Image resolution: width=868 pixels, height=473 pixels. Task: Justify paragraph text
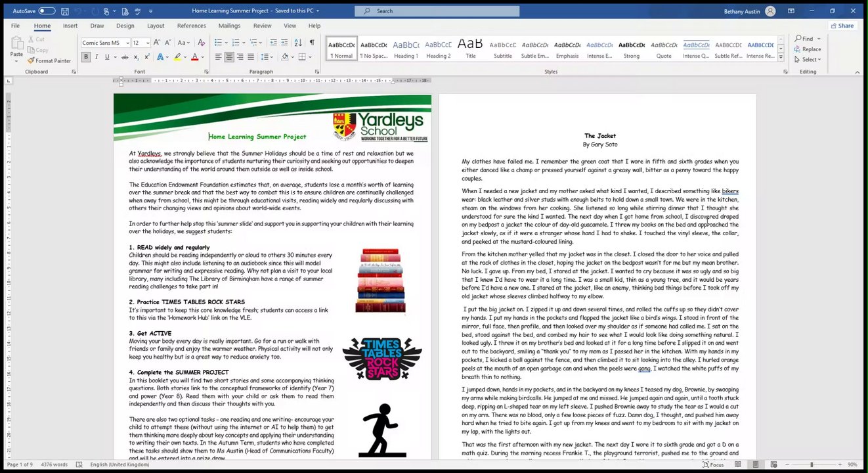pos(251,57)
